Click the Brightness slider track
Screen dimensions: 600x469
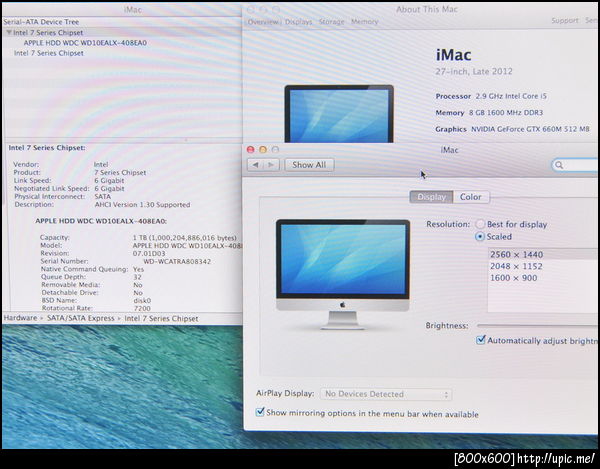coord(537,326)
